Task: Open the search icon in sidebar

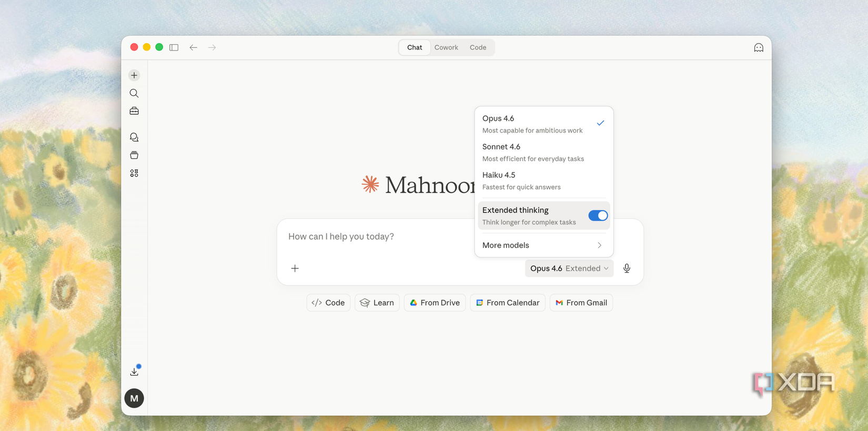Action: point(134,93)
